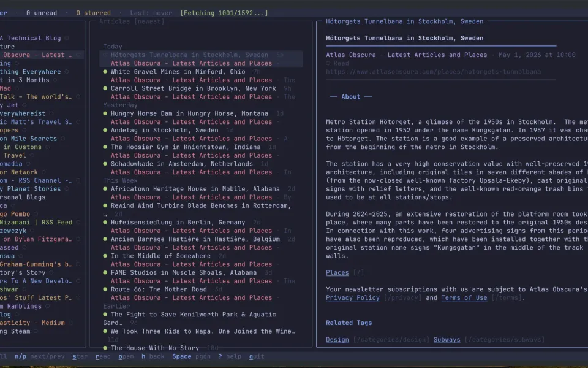
Task: Open the Terms of Use link
Action: (464, 298)
